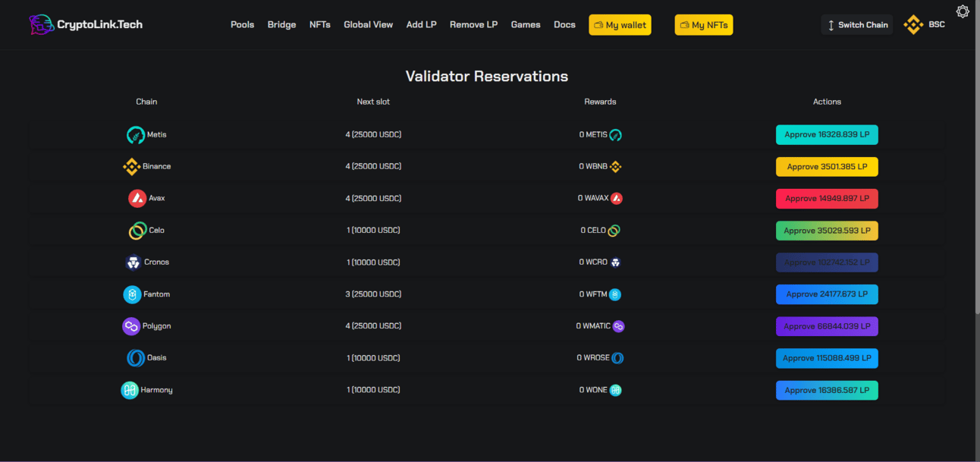Click the CryptoLink.Tech logo
This screenshot has width=980, height=462.
tap(86, 24)
